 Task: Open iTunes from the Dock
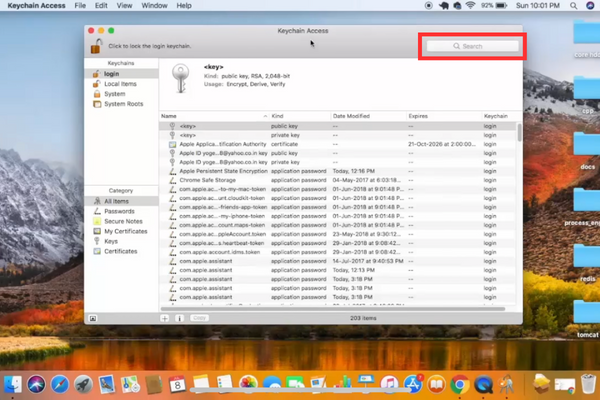[x=390, y=384]
